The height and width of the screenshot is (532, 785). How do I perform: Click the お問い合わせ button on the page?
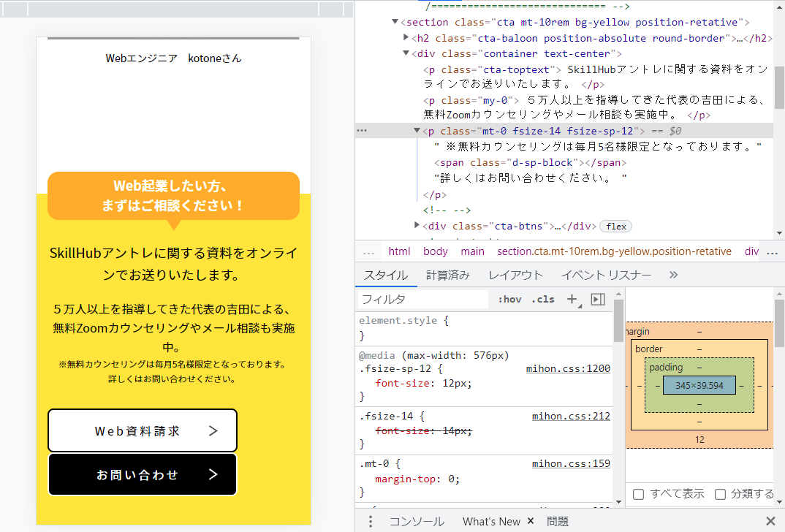143,474
